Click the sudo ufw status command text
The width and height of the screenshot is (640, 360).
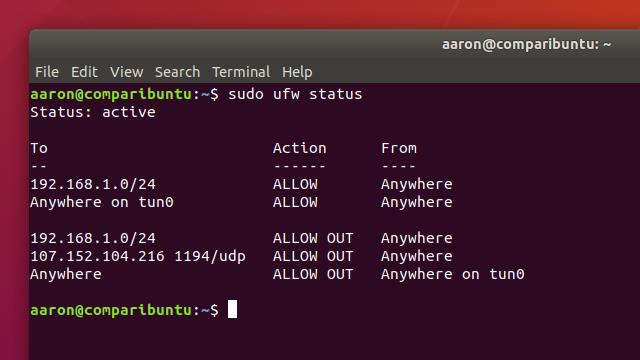click(x=295, y=94)
